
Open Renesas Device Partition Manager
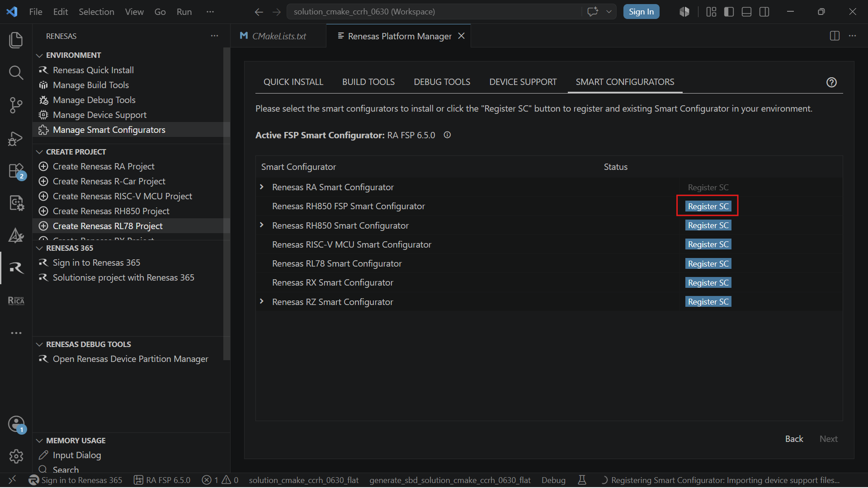130,359
